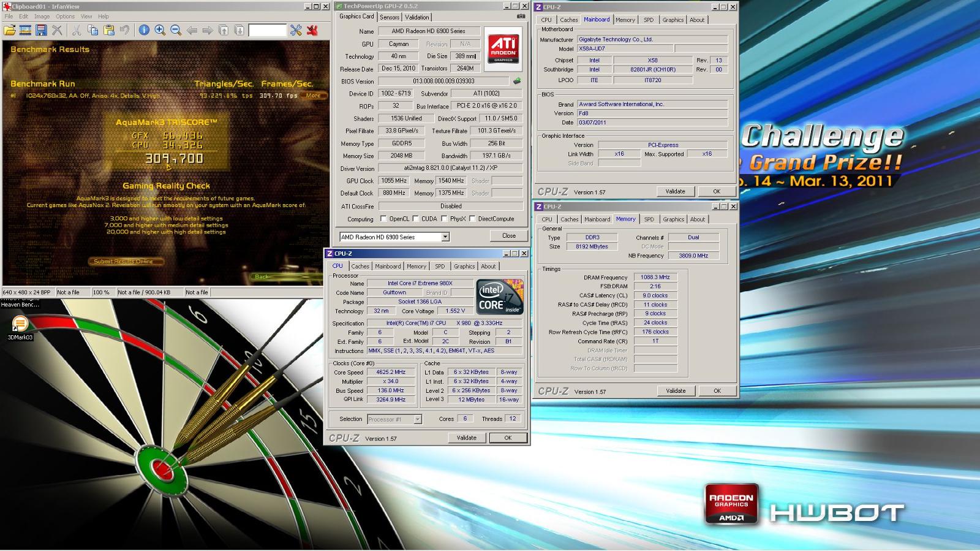Previous page icon in IrfanView toolbar
This screenshot has height=551, width=980.
(x=224, y=30)
